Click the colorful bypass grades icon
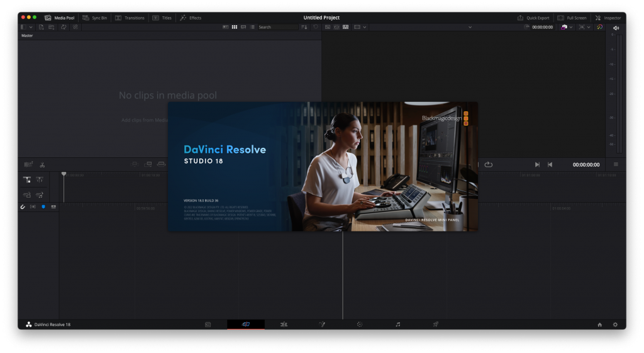Viewport: 644px width, 353px height. [x=599, y=27]
